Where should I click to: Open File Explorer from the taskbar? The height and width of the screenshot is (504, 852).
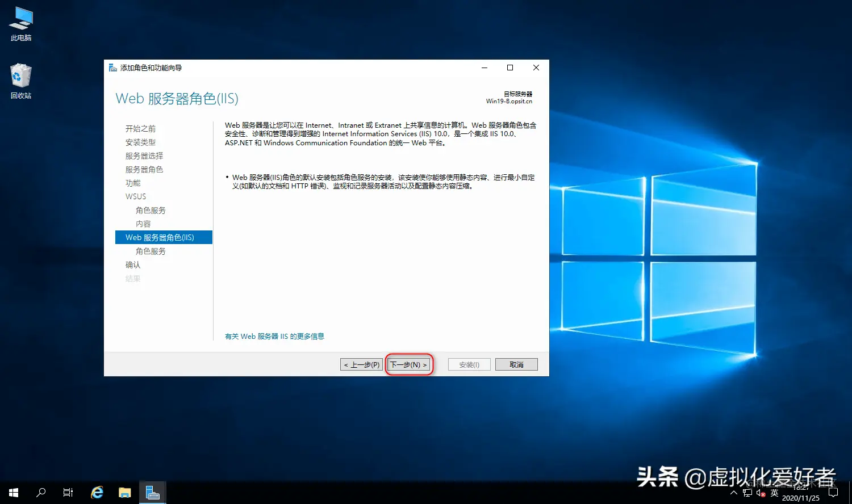(124, 492)
